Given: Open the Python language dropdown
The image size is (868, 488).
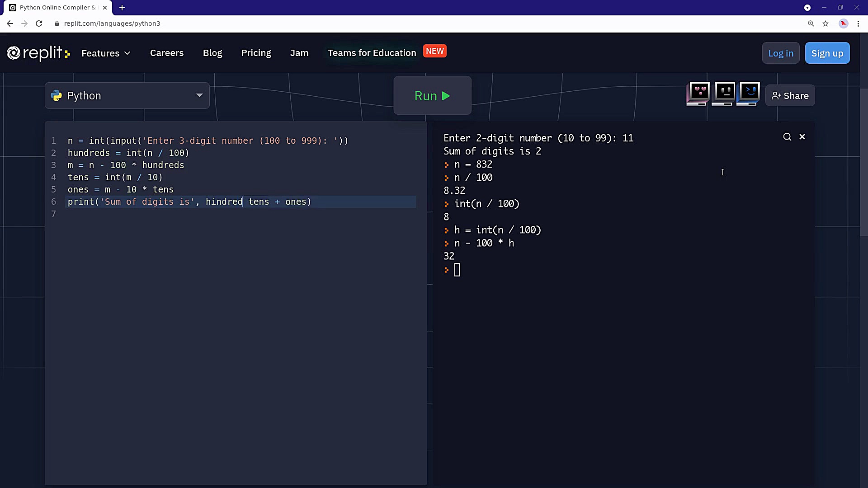Looking at the screenshot, I should click(127, 96).
